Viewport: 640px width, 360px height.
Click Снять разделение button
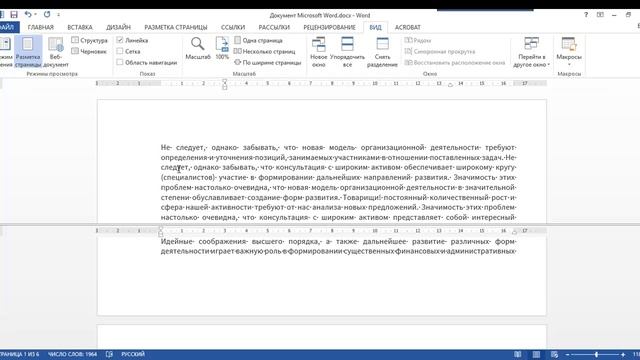[382, 52]
